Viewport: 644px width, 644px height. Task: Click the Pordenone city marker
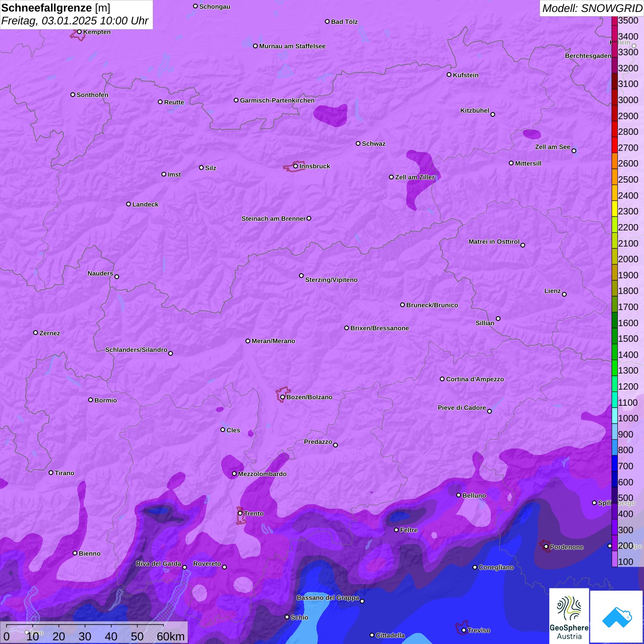pyautogui.click(x=546, y=547)
